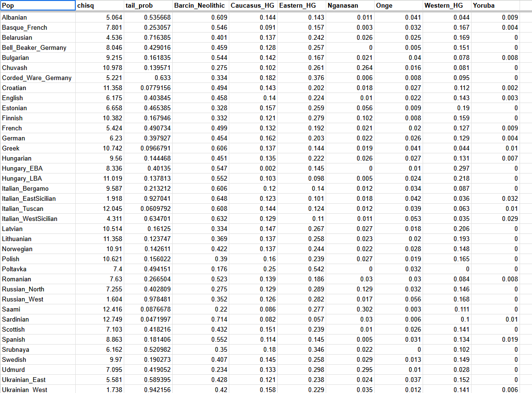Select the Western_HG column header
The width and height of the screenshot is (532, 393).
447,5
